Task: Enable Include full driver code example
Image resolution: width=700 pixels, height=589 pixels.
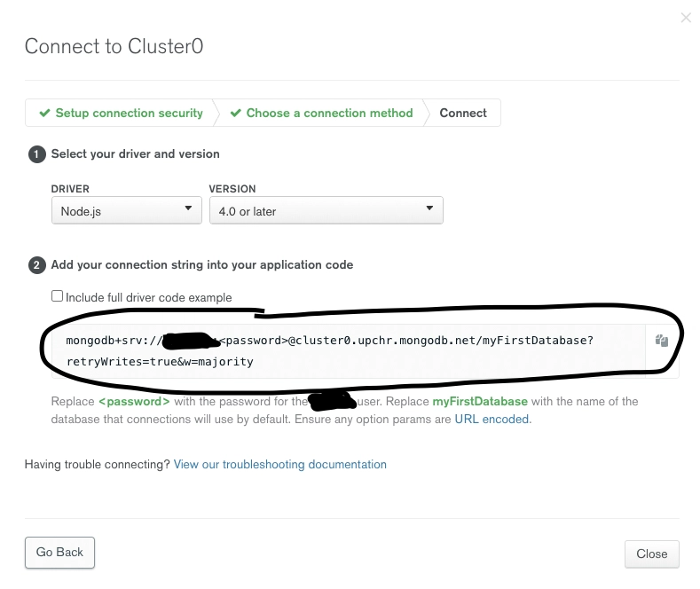Action: pos(57,296)
